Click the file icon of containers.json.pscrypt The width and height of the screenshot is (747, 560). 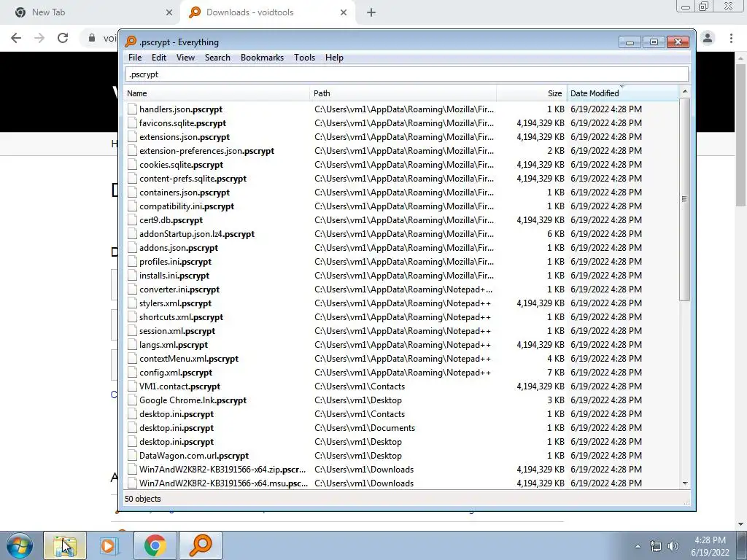click(132, 192)
